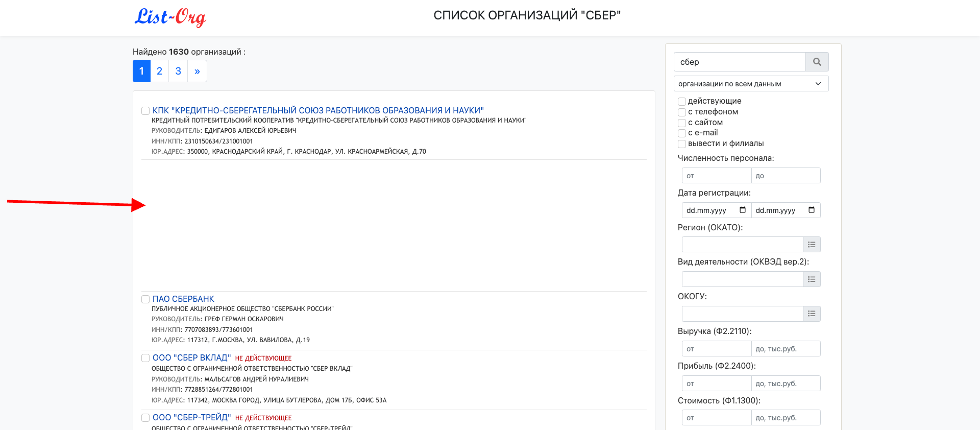Go to results page 2

pos(159,71)
